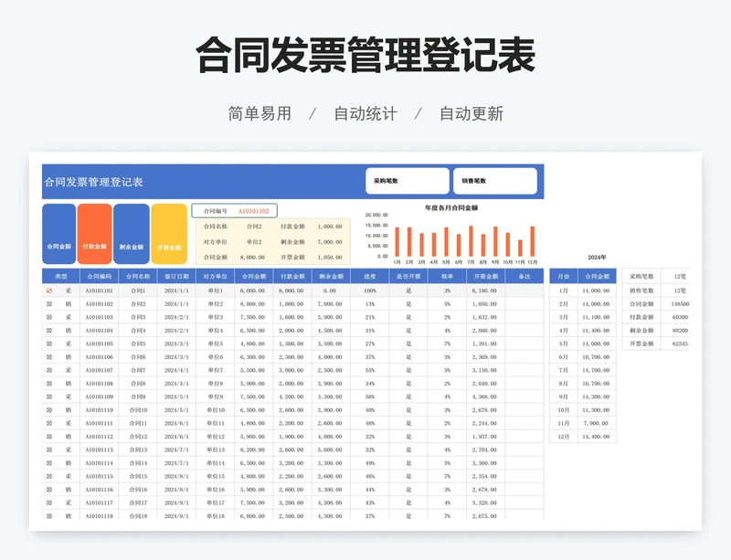Tick the checkbox for contract A10101107
Screen dimensions: 731x560
point(49,370)
